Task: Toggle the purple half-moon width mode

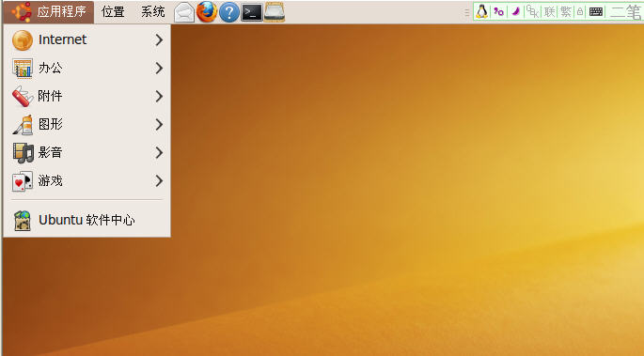Action: (x=515, y=12)
